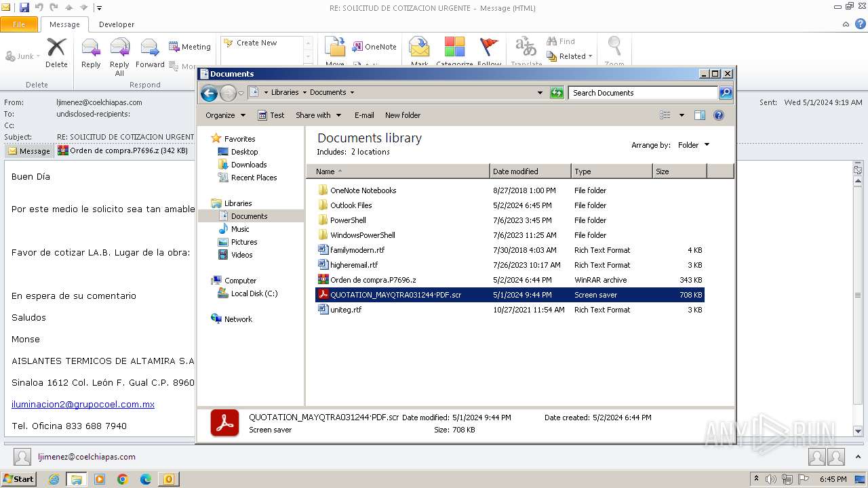The image size is (868, 488).
Task: Switch to the Developer ribbon tab
Action: [x=117, y=24]
